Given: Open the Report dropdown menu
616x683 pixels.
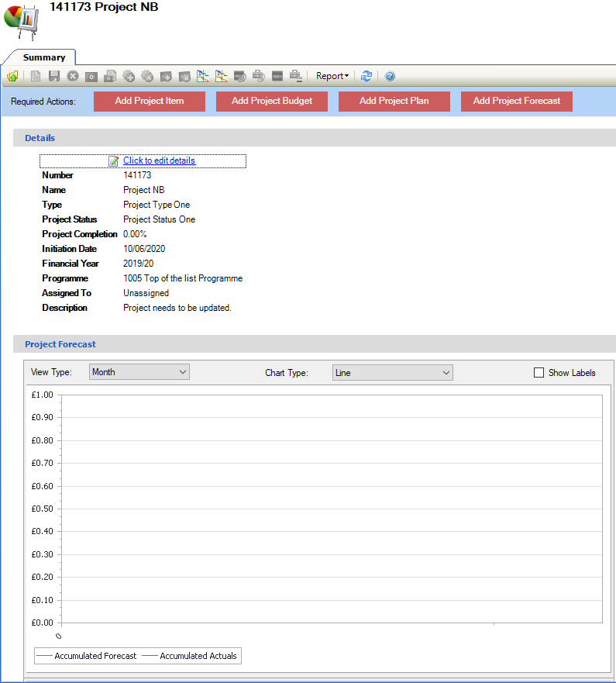Looking at the screenshot, I should (332, 76).
